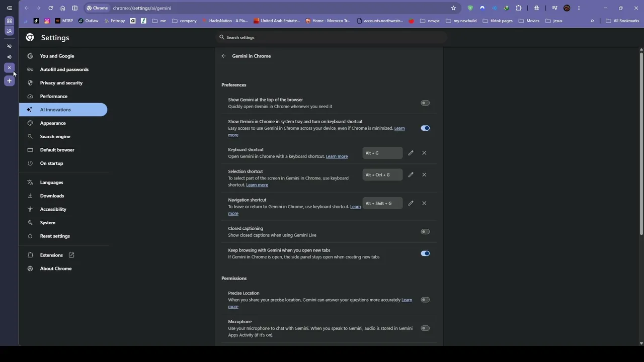Expand the tiktok pages bookmark folder
Image resolution: width=644 pixels, height=362 pixels.
click(497, 21)
